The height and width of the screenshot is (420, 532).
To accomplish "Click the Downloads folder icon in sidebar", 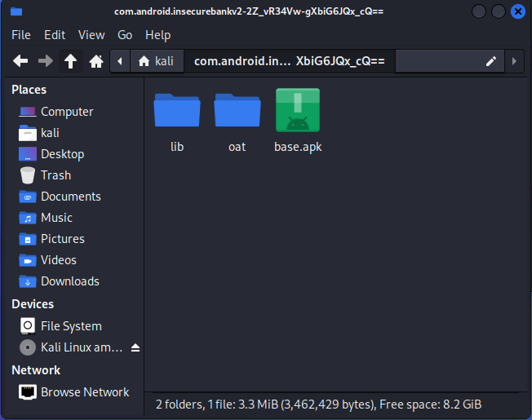I will [x=28, y=281].
